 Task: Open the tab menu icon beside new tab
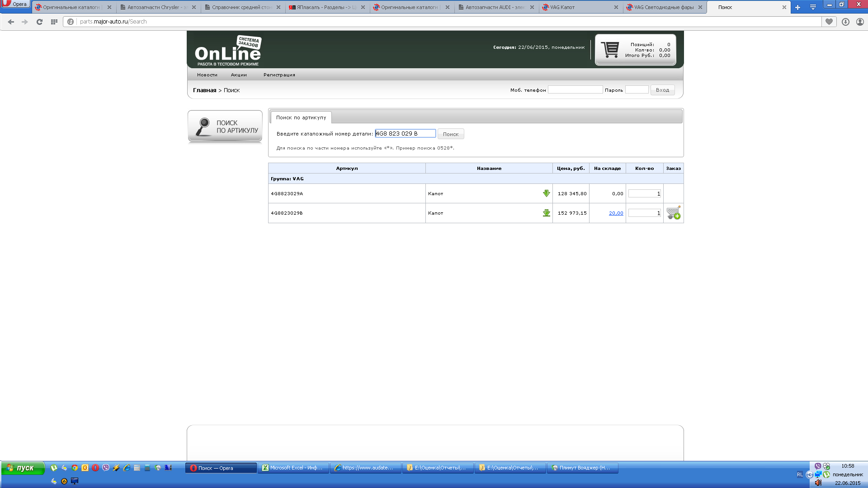[x=813, y=7]
